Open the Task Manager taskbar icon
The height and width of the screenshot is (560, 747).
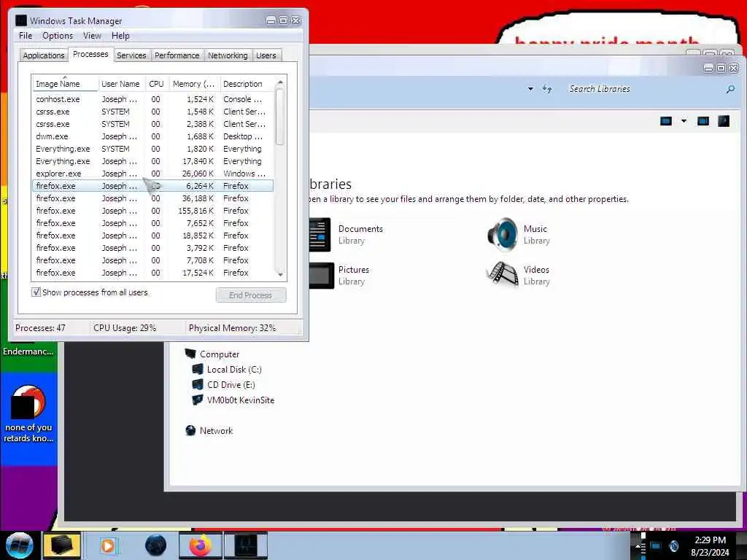tap(246, 545)
